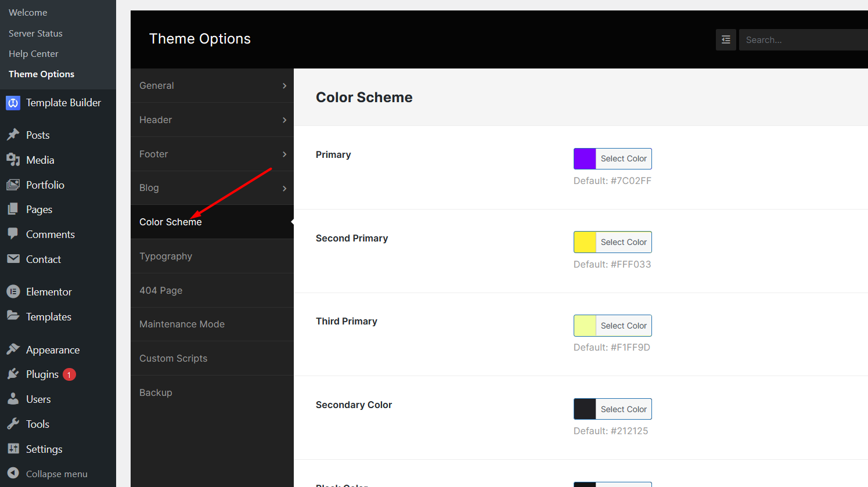
Task: Click the Elementor logo icon
Action: click(x=13, y=291)
